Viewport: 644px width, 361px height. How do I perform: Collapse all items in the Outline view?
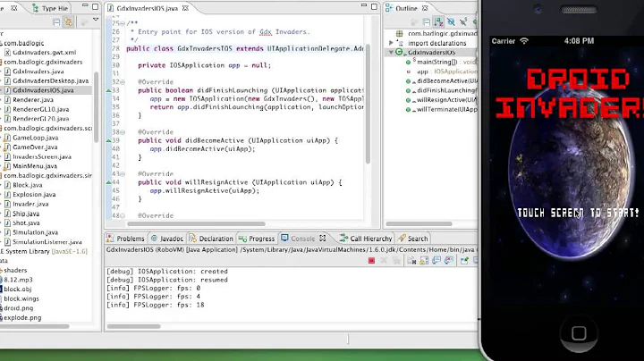tap(427, 21)
